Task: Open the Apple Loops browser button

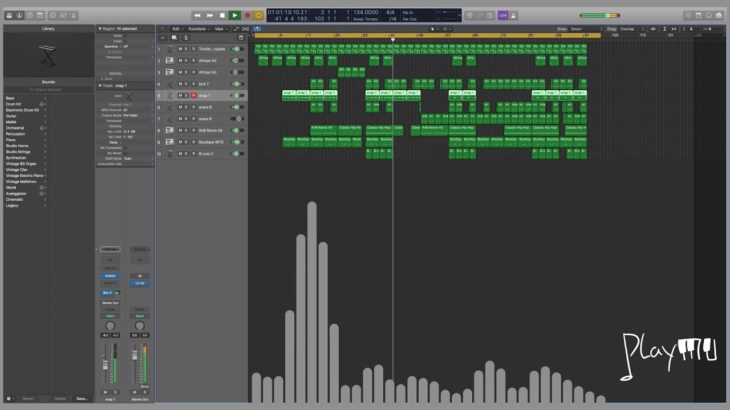Action: [x=709, y=15]
